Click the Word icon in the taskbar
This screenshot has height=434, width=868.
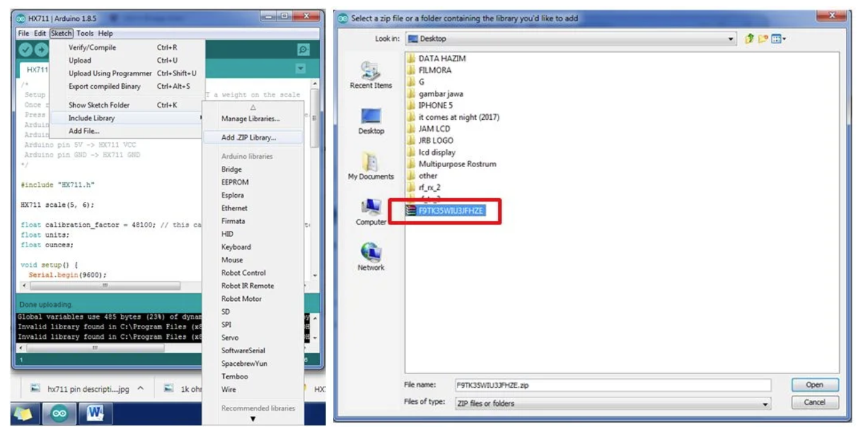[x=95, y=413]
